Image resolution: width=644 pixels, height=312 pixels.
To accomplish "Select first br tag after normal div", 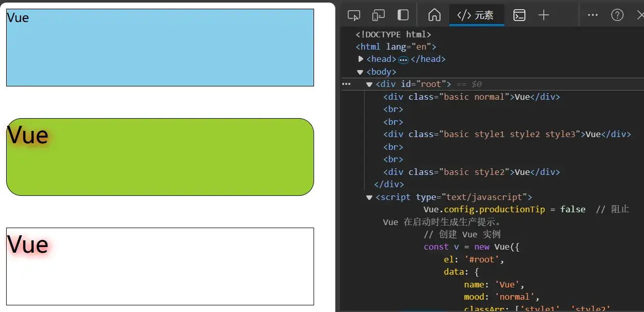I will (x=393, y=109).
